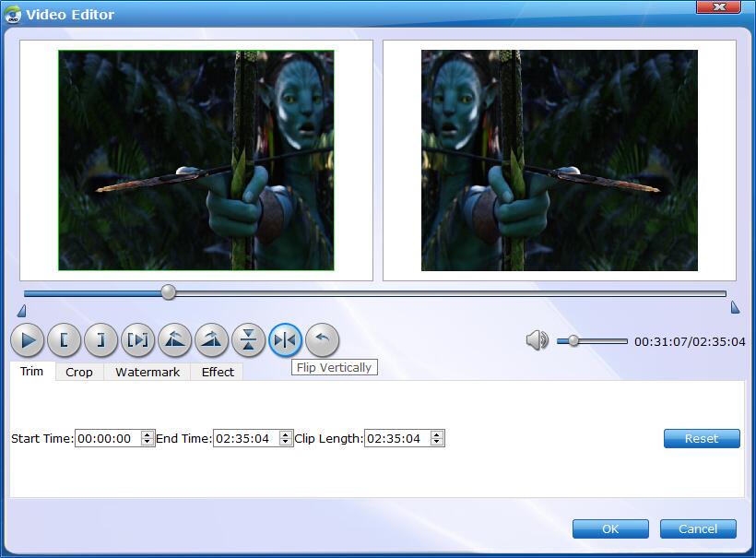Click the trim start marker triangle
Screen dimensions: 756x558
pyautogui.click(x=22, y=311)
